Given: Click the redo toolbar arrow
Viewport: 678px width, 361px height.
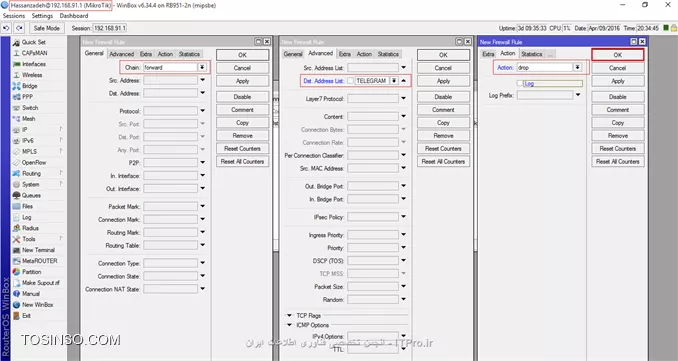Looking at the screenshot, I should tap(19, 28).
